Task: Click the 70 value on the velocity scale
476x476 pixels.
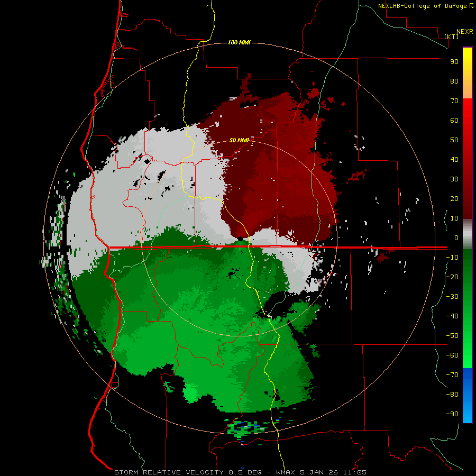Action: coord(454,101)
